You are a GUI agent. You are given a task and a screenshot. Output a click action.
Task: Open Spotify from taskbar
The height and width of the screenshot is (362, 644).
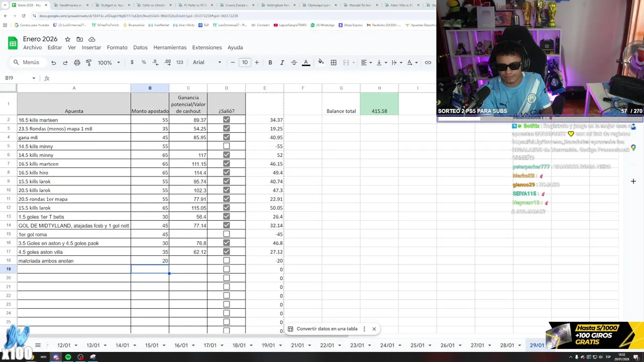[x=68, y=357]
